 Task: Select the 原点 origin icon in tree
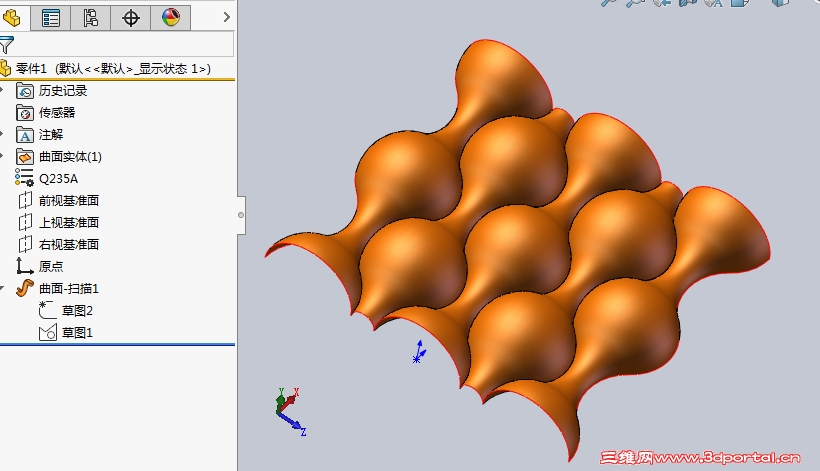click(x=25, y=266)
